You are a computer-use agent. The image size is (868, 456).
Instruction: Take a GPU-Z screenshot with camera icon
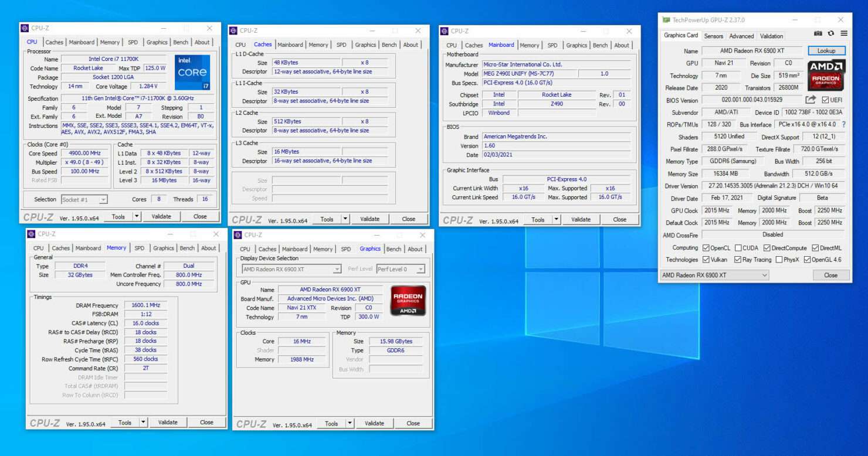(818, 33)
